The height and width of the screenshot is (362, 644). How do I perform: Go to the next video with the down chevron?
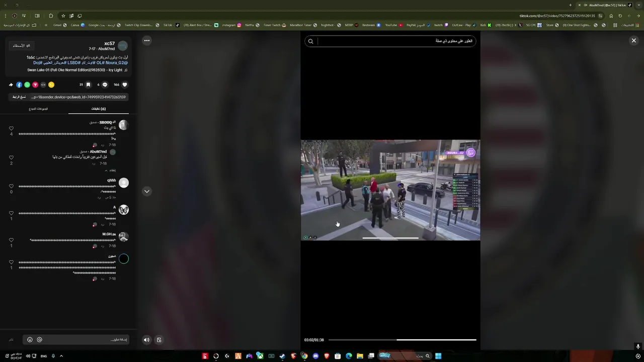147,191
